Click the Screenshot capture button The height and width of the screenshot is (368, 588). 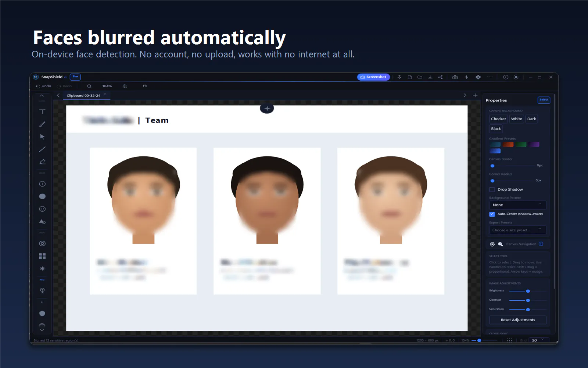pos(373,77)
